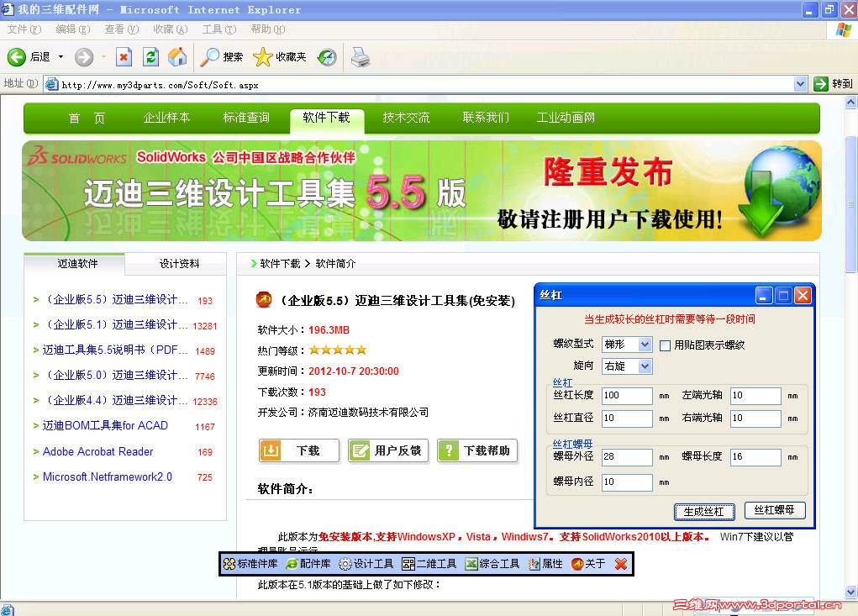Open Favorites star icon
This screenshot has width=858, height=616.
[263, 57]
